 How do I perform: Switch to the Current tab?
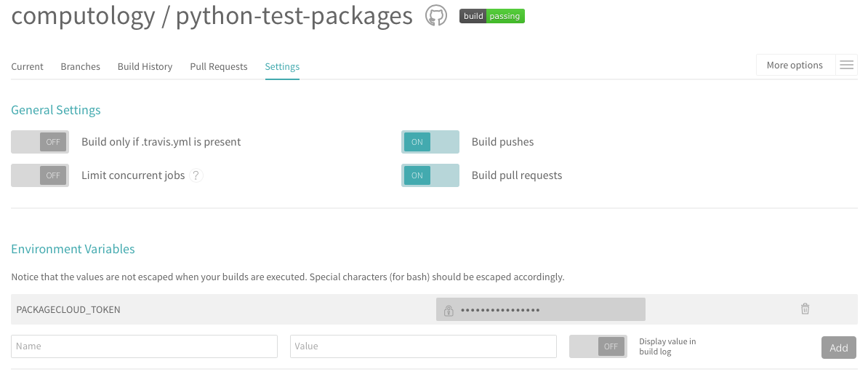tap(27, 66)
